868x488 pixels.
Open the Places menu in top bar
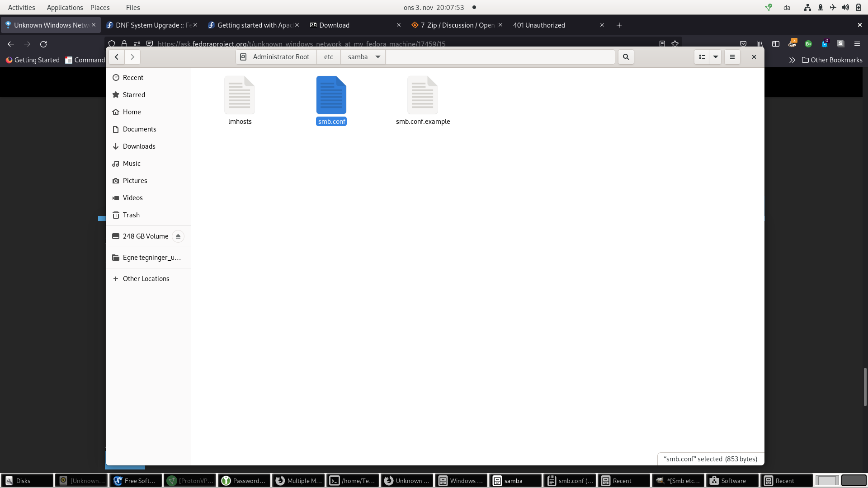point(100,8)
